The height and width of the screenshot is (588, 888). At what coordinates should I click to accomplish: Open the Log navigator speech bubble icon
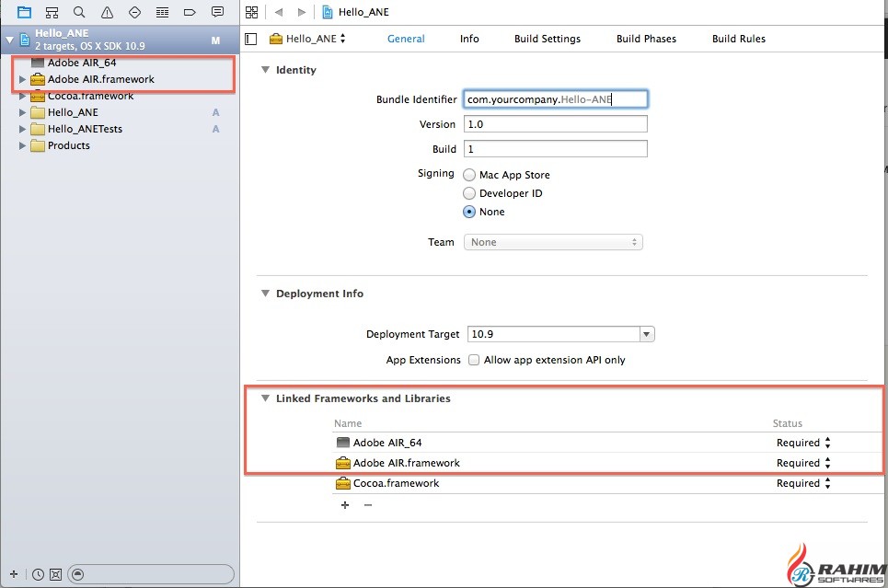tap(217, 12)
